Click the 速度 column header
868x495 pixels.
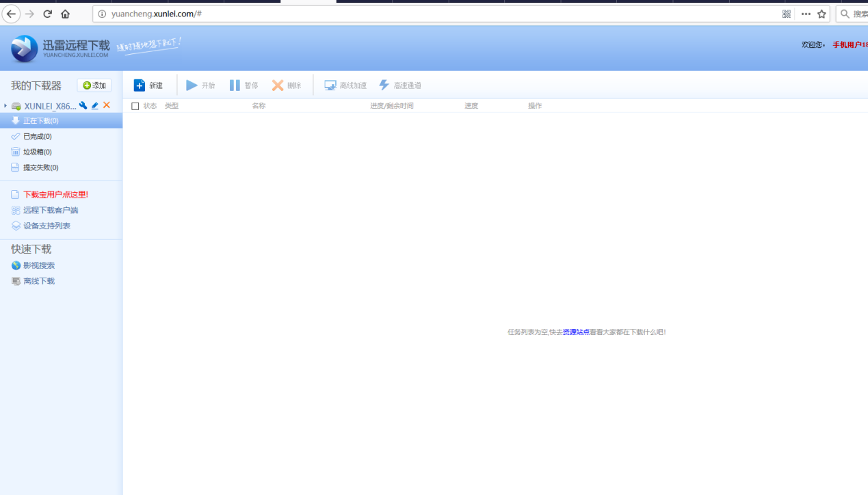[x=471, y=106]
